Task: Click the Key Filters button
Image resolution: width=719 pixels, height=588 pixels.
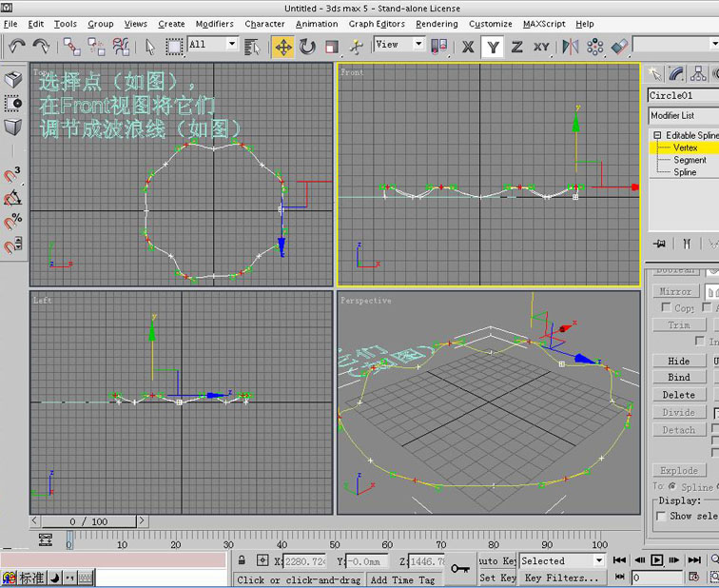Action: 562,578
